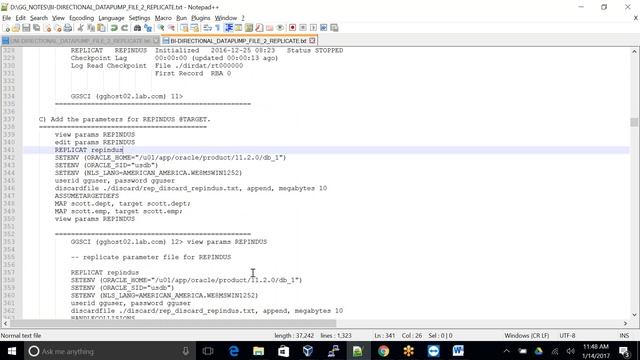The image size is (640, 360).
Task: Click the Close All toolbar icon
Action: (58, 28)
